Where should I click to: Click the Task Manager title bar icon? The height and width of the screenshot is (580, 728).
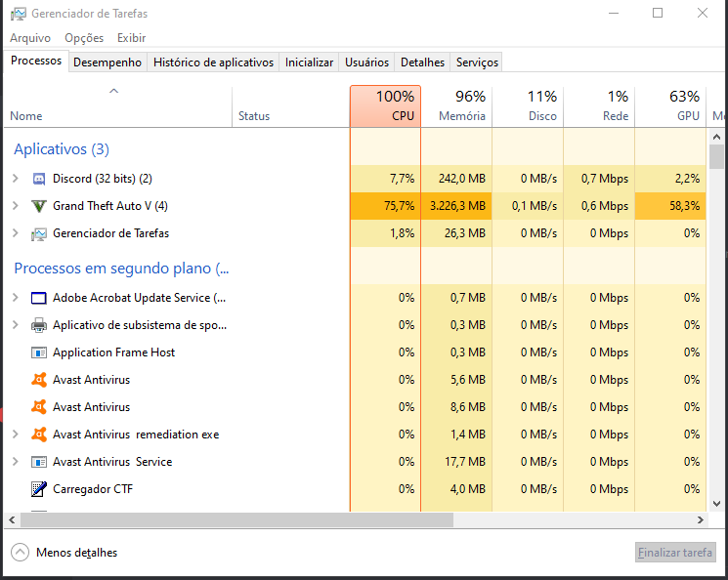(19, 14)
